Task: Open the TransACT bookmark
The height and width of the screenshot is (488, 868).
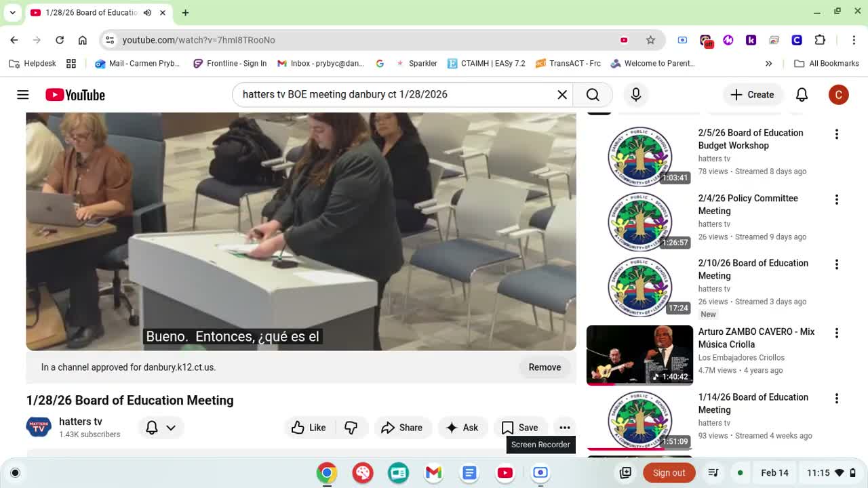Action: [x=568, y=63]
